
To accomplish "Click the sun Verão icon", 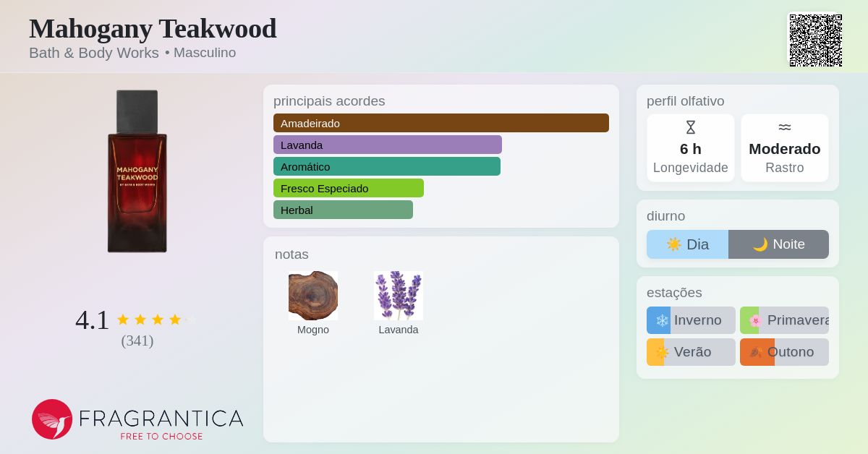I will pyautogui.click(x=662, y=352).
